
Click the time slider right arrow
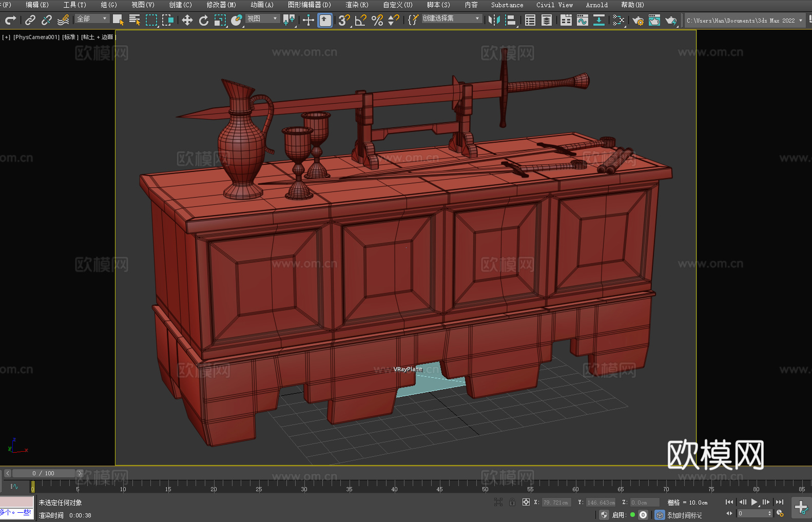(x=80, y=473)
